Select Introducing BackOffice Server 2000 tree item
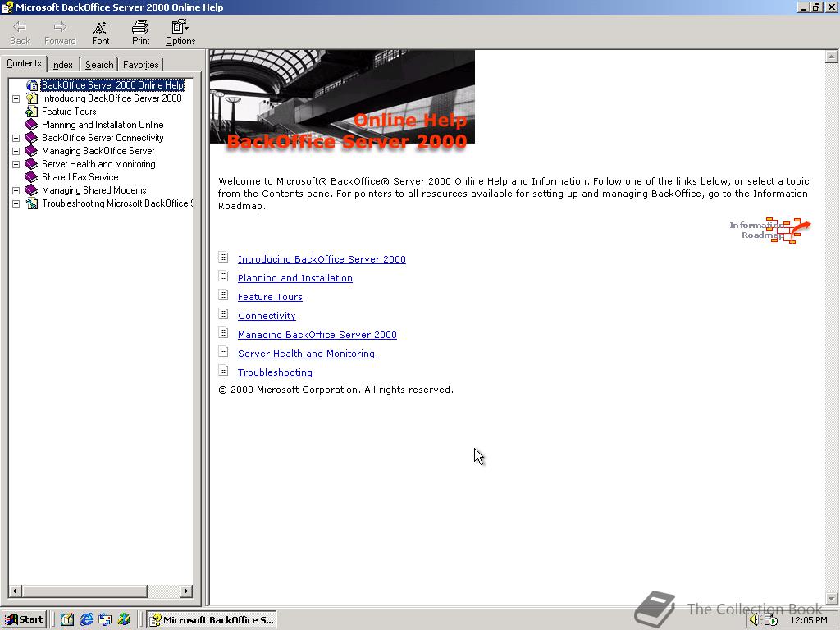The height and width of the screenshot is (630, 840). [112, 98]
